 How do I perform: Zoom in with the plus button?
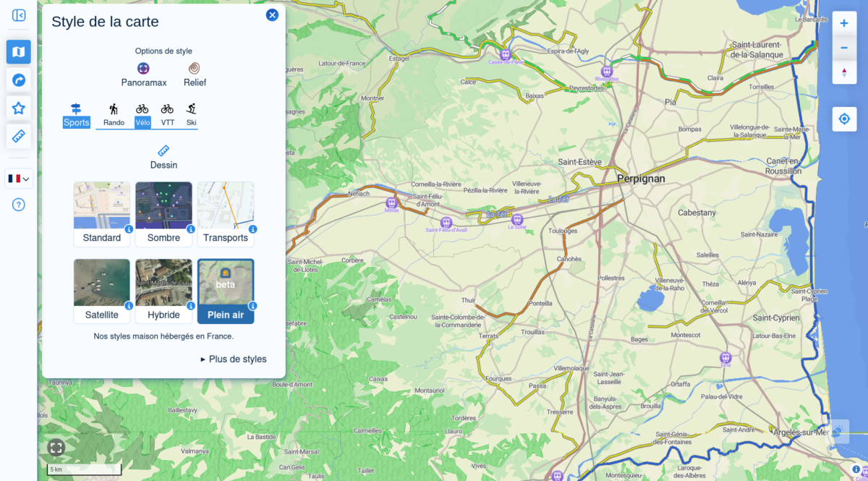844,23
